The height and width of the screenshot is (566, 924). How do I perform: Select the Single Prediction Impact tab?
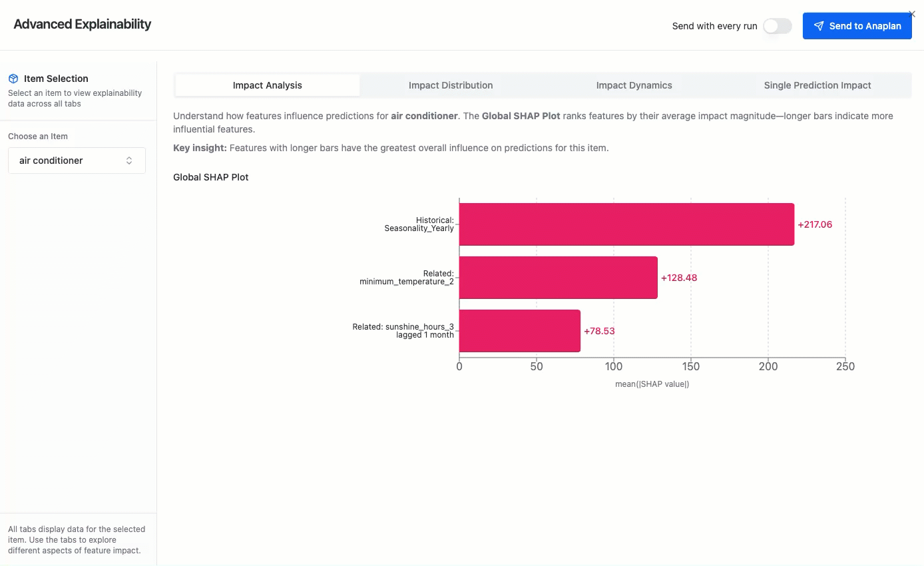(x=817, y=85)
